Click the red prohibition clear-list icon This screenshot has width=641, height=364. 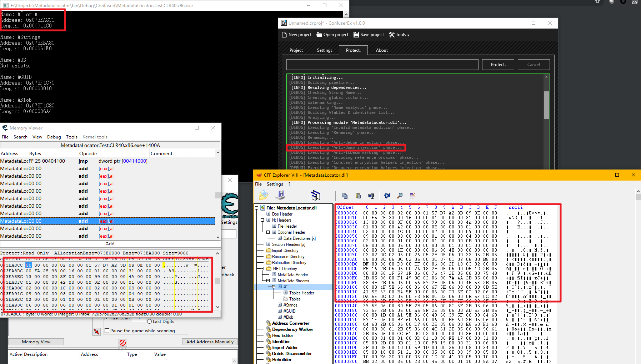click(x=122, y=343)
